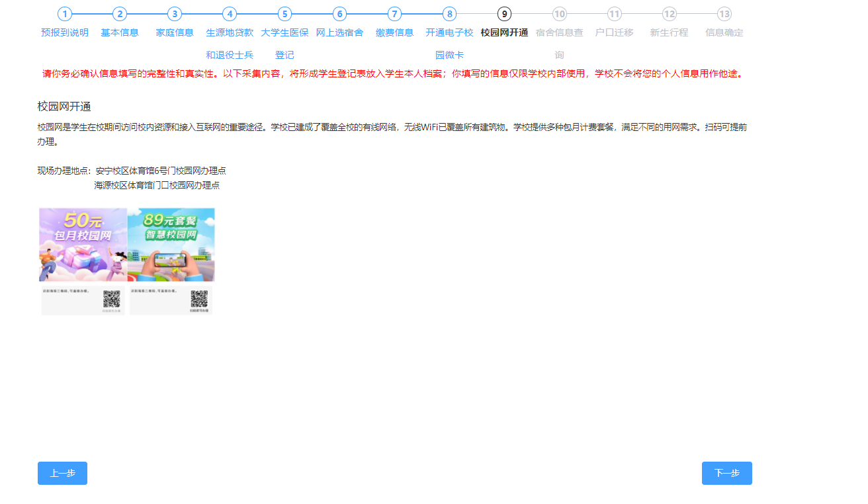This screenshot has height=504, width=868.
Task: Click the circled step 6 icon above 网上选宿舍
Action: pyautogui.click(x=339, y=12)
